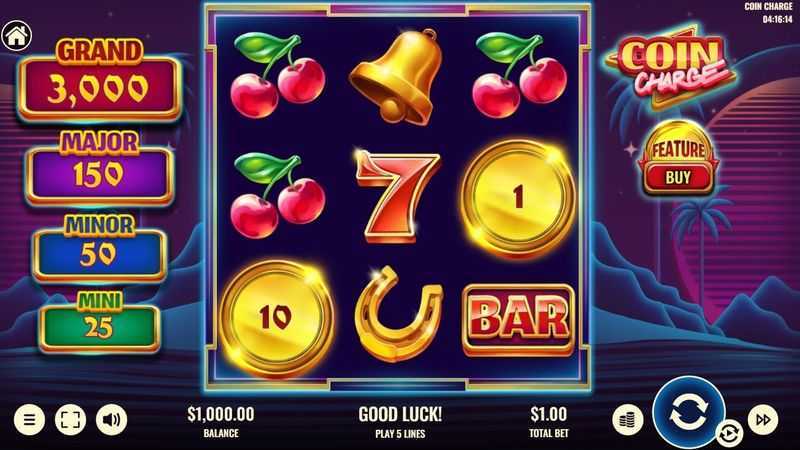Click the $1.00 total bet amount
Image resolution: width=800 pixels, height=450 pixels.
tap(548, 414)
